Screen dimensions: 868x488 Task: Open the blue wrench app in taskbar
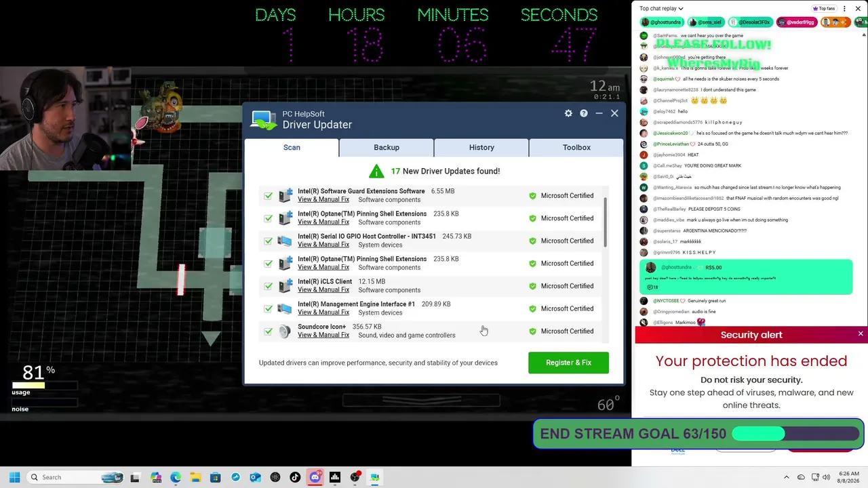(x=235, y=477)
